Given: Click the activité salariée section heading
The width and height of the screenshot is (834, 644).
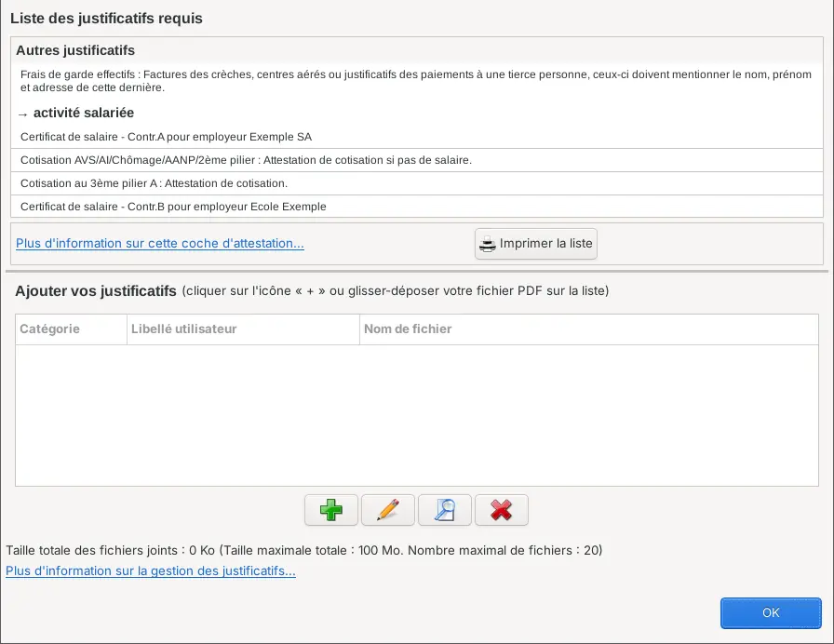Looking at the screenshot, I should (84, 113).
